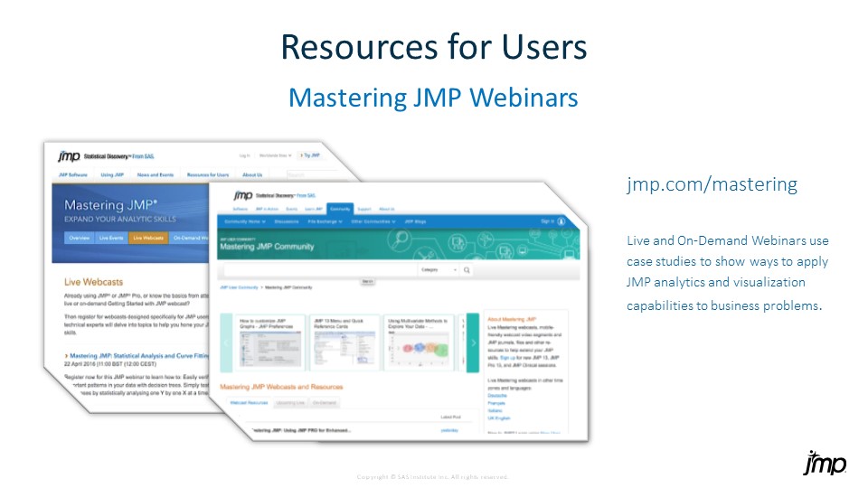The width and height of the screenshot is (868, 488).
Task: Switch to the Live Events tab under Mastering JMP
Action: (x=111, y=238)
